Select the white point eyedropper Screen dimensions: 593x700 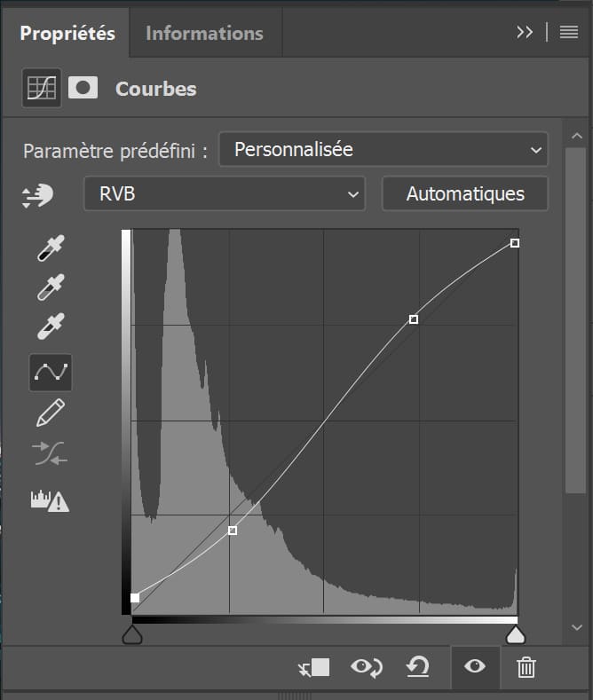51,326
